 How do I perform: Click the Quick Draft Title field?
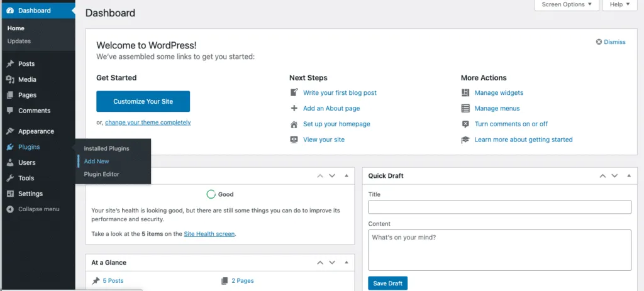click(499, 207)
